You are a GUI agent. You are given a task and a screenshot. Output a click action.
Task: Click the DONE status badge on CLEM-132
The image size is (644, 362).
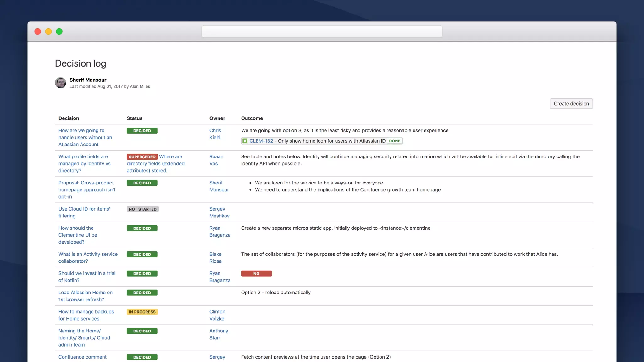click(x=394, y=141)
